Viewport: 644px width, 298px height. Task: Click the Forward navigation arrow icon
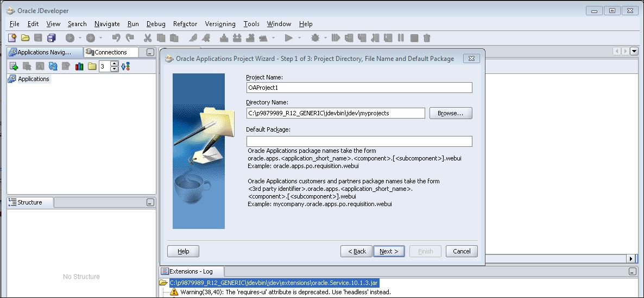tap(91, 38)
